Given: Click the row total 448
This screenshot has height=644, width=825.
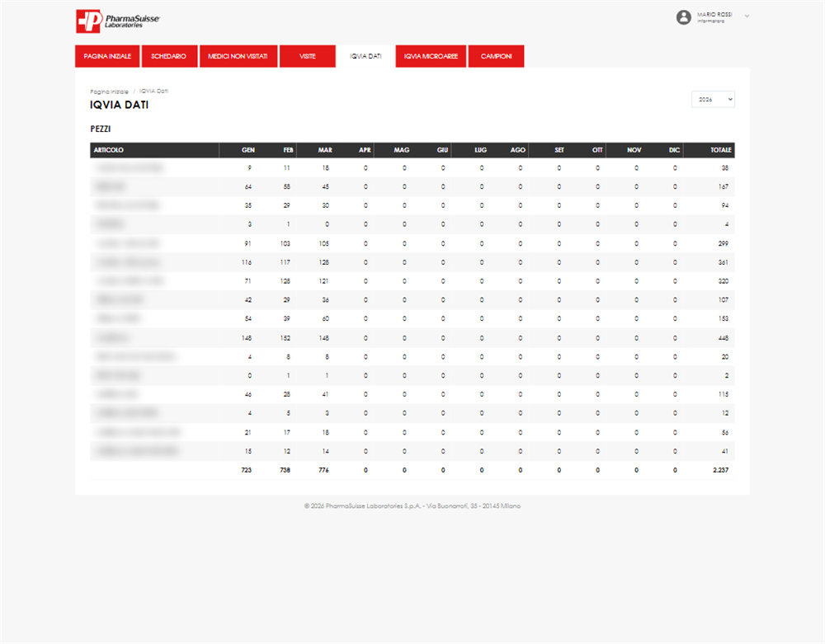Looking at the screenshot, I should (x=724, y=338).
